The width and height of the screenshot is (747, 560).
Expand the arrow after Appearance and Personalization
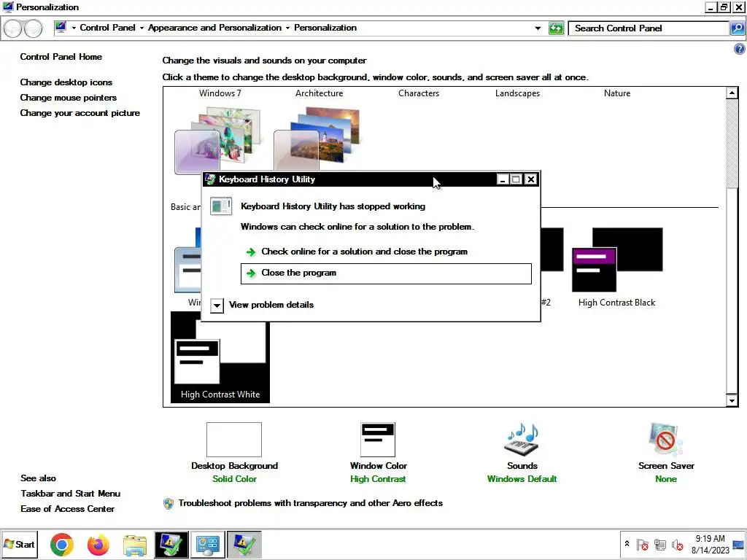click(x=287, y=28)
